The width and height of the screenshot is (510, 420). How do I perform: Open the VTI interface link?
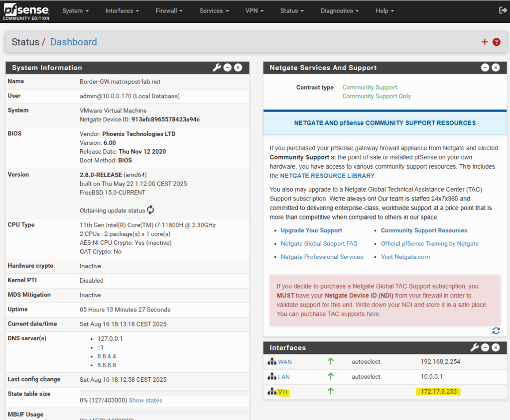point(283,392)
